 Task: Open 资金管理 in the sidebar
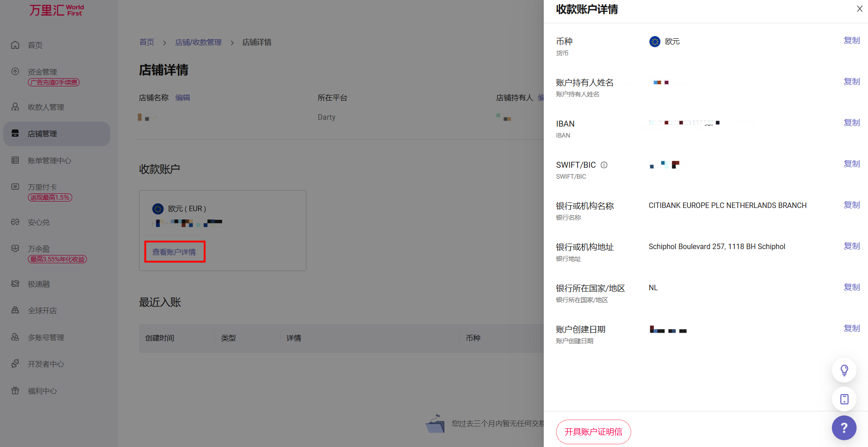(42, 72)
